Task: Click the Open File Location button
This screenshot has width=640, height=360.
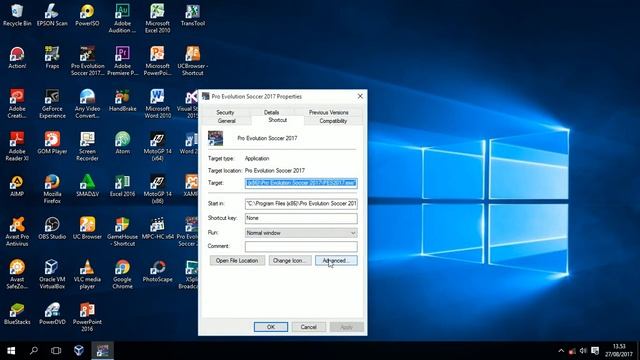Action: pos(237,260)
